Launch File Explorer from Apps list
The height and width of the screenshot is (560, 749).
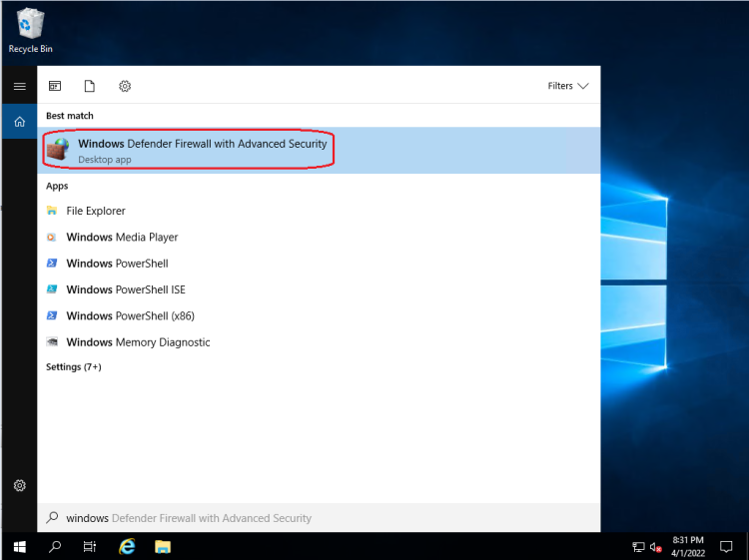click(x=319, y=211)
